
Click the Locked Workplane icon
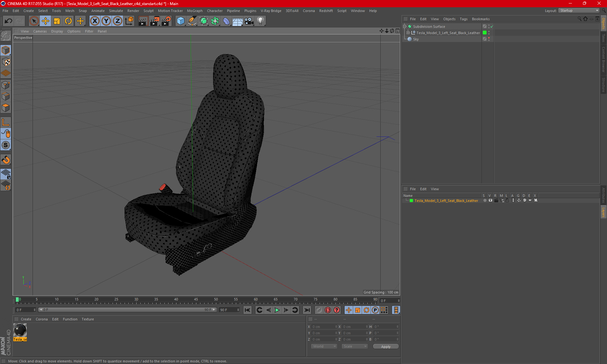(x=6, y=174)
